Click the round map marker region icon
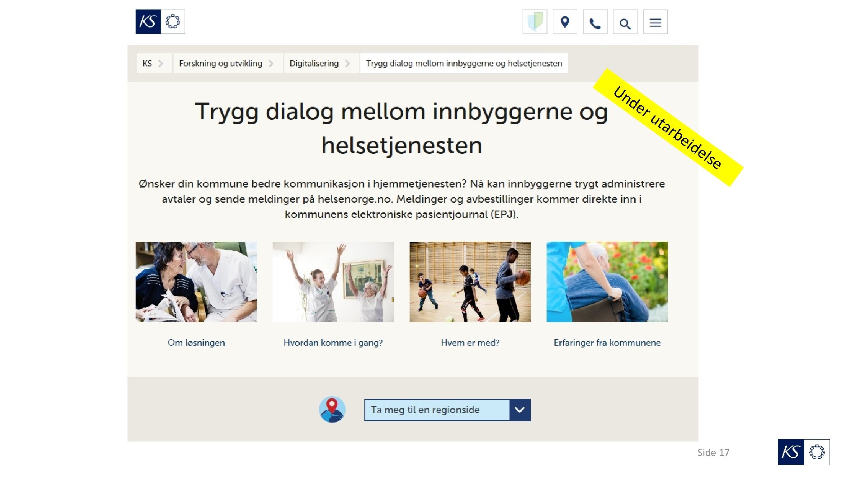This screenshot has height=488, width=868. [332, 409]
